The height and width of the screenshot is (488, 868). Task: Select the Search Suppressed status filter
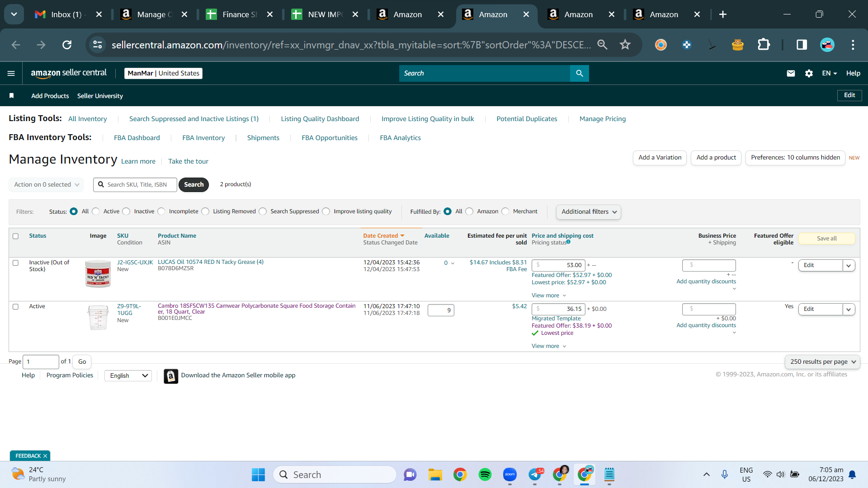(x=263, y=211)
